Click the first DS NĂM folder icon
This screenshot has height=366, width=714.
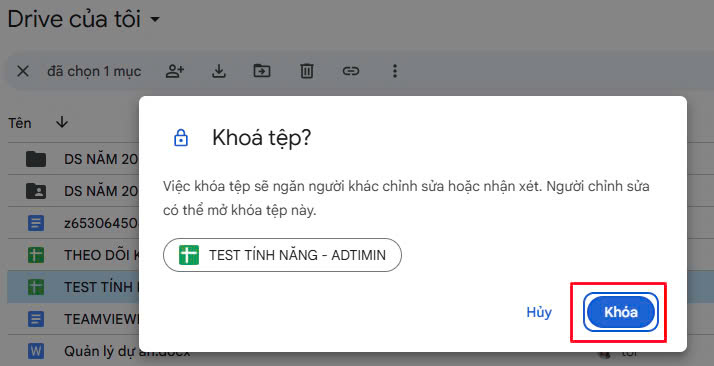[x=36, y=159]
